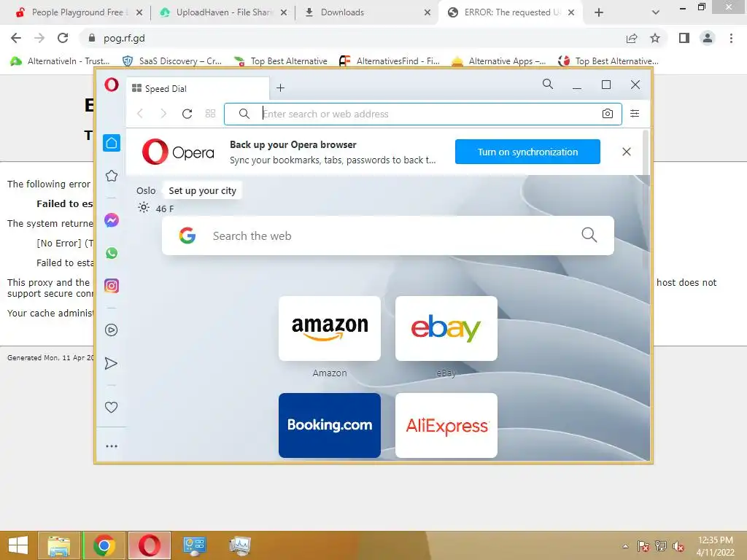Screen dimensions: 747x560
Task: Open WhatsApp in Opera sidebar
Action: coord(112,253)
